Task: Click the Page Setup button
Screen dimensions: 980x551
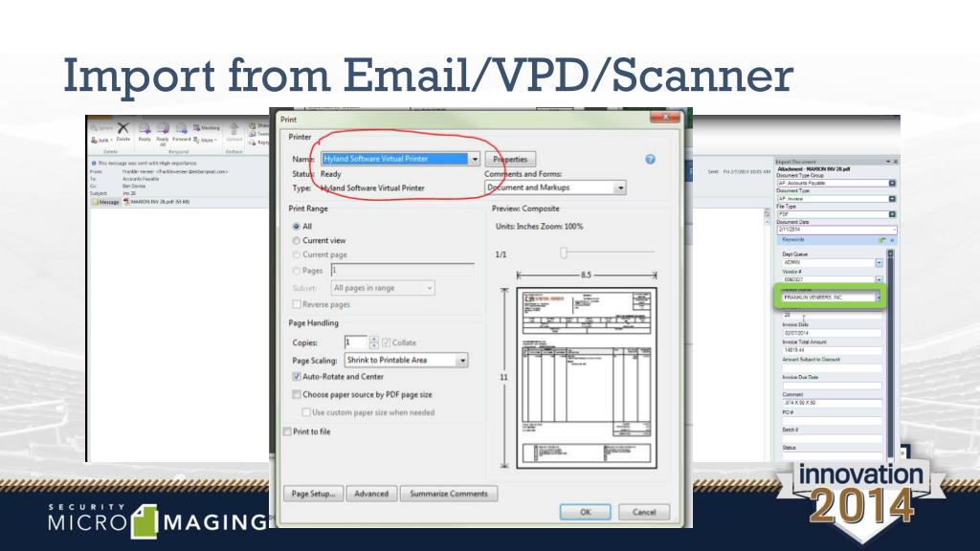Action: tap(313, 494)
